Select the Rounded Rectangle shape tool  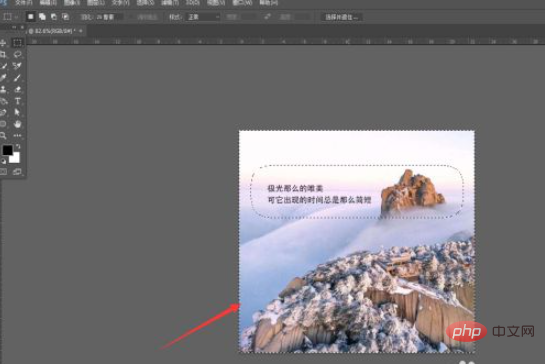tap(3, 124)
